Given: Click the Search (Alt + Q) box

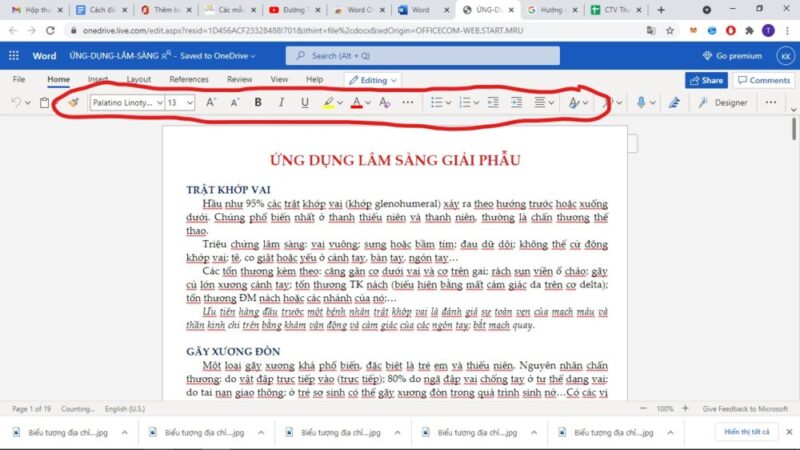Looking at the screenshot, I should coord(422,56).
